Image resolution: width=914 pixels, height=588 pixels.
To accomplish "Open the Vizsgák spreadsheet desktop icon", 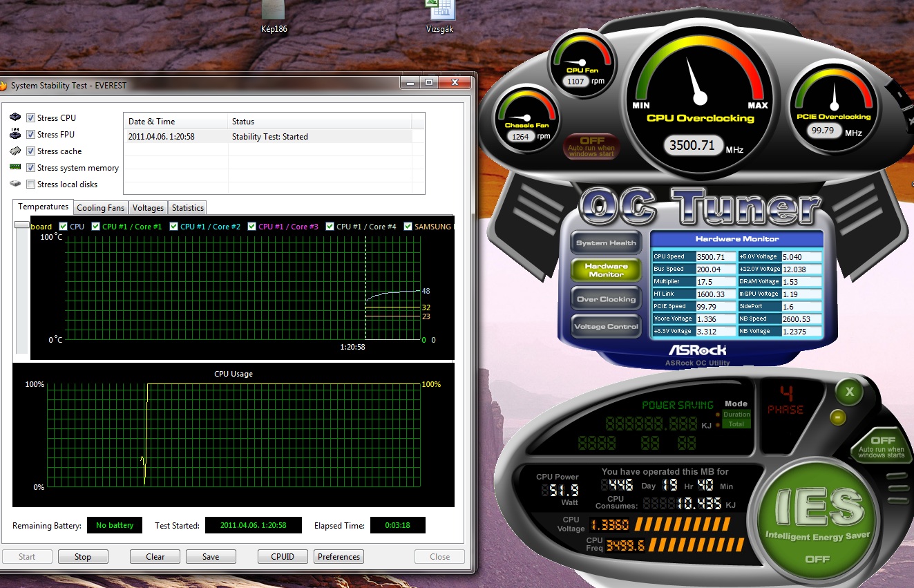I will point(440,17).
